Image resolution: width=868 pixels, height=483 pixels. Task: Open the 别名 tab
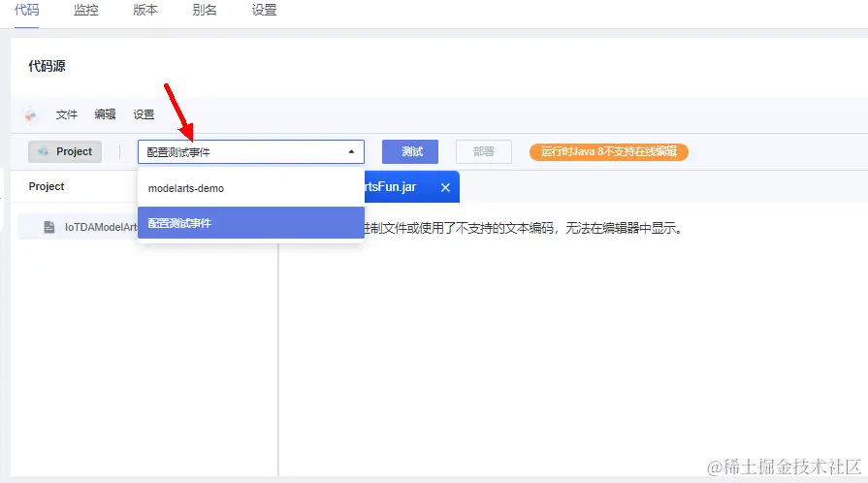point(205,10)
